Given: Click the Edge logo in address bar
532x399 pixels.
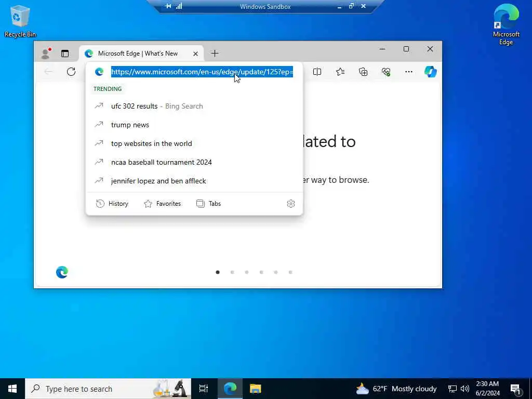Looking at the screenshot, I should point(99,72).
